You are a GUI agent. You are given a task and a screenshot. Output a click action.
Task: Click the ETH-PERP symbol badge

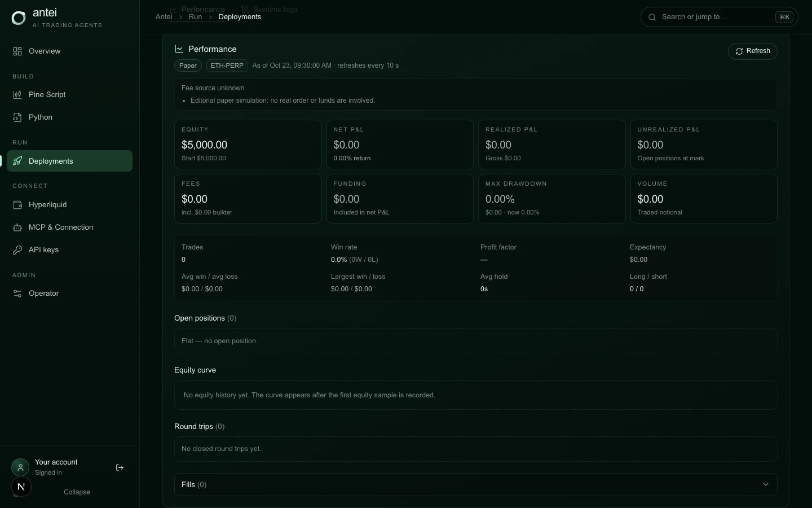click(227, 65)
